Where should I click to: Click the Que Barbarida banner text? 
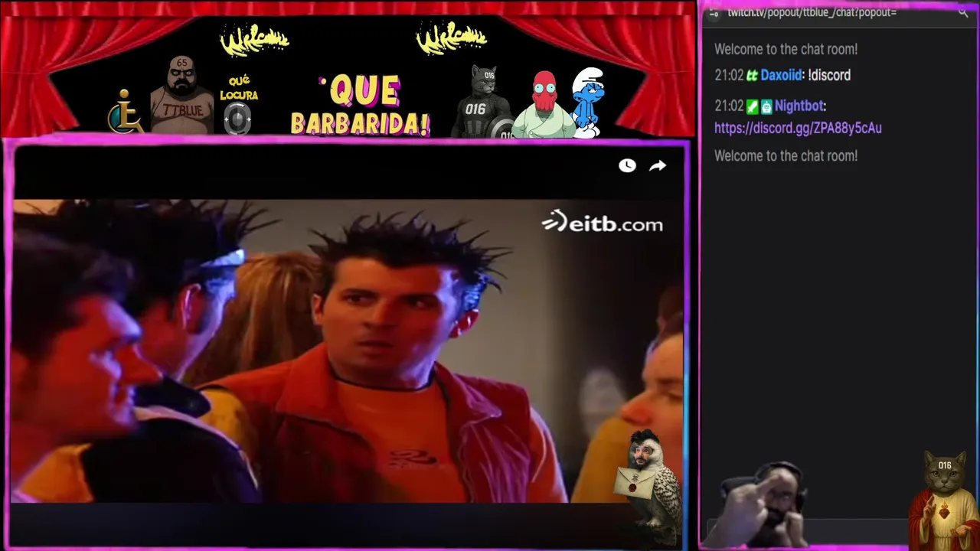click(x=360, y=106)
